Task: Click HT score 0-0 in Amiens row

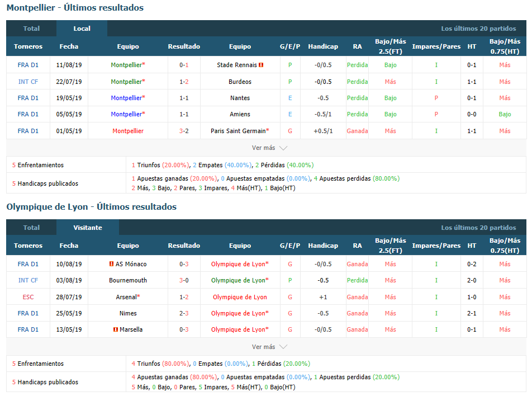Action: (472, 114)
